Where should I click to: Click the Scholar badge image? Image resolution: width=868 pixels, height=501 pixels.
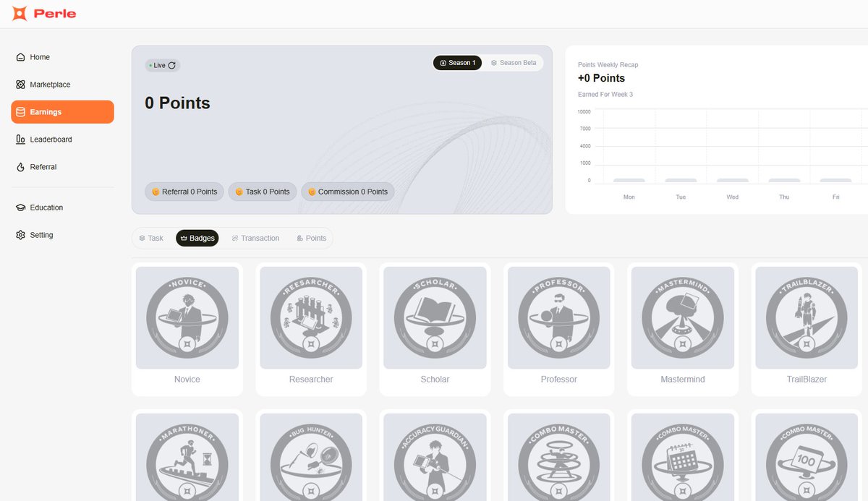point(435,317)
